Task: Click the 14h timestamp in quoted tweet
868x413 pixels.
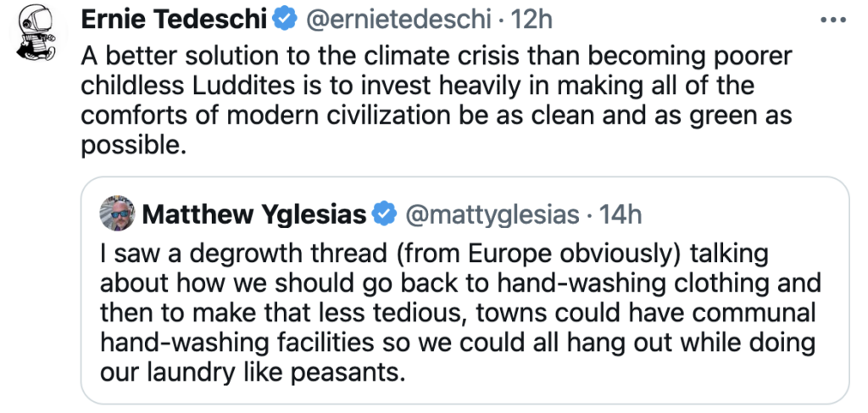Action: pos(620,215)
